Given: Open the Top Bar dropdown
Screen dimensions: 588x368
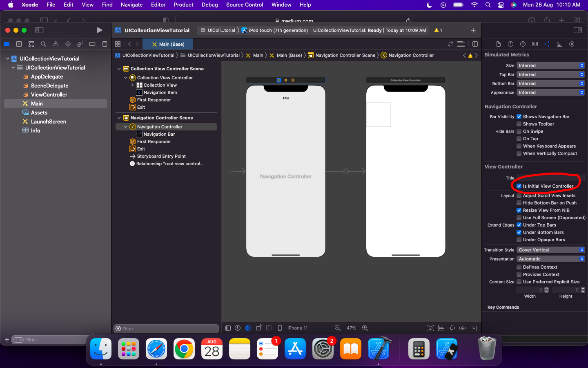Looking at the screenshot, I should tap(550, 74).
